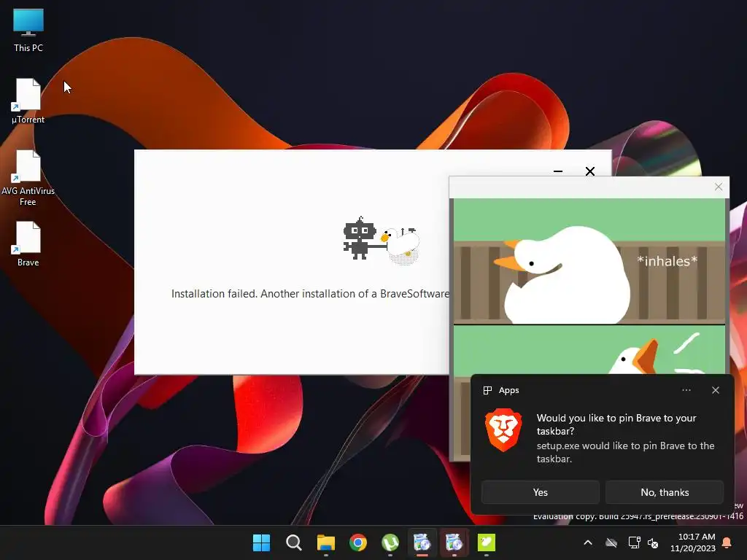Open the three-dot options in Apps notification

686,390
